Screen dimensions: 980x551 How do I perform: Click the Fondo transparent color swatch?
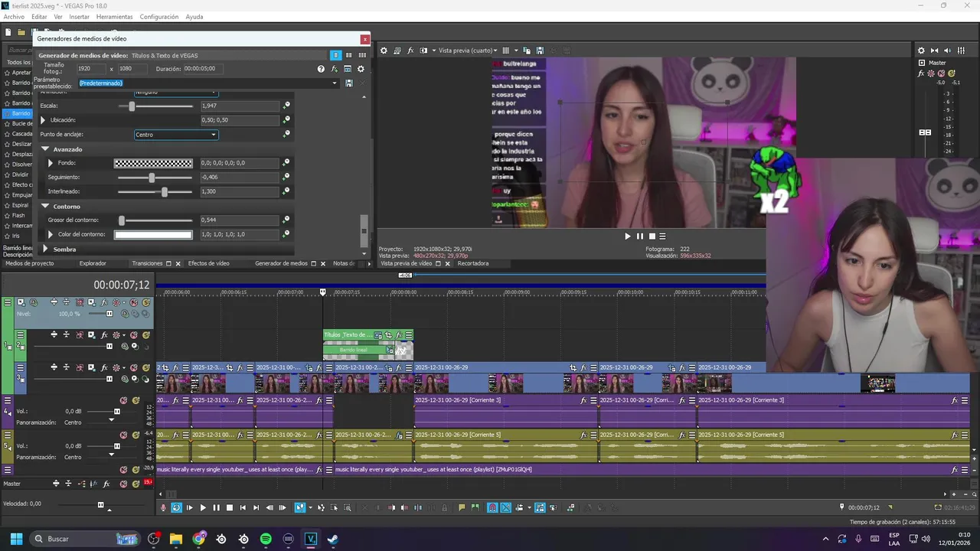click(153, 163)
